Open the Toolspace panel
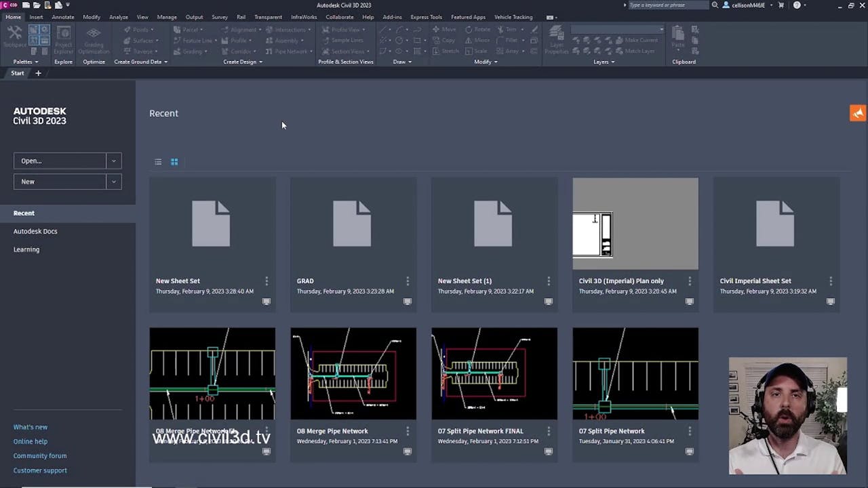868x488 pixels. pos(14,35)
